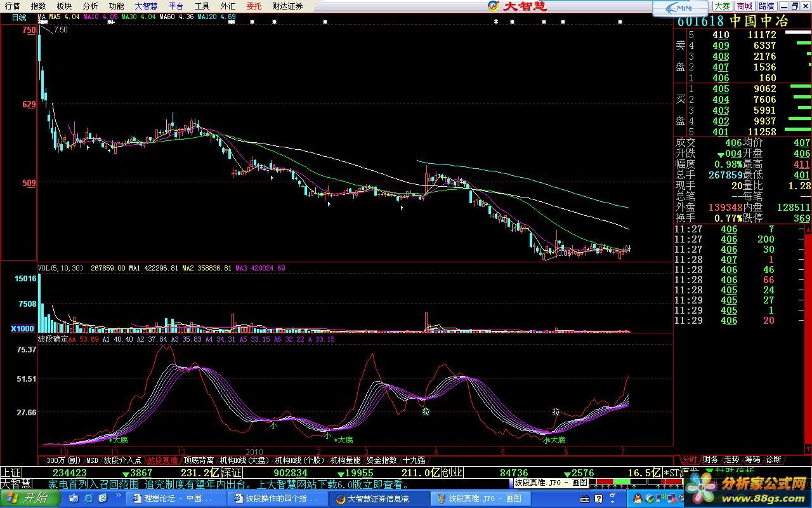
Task: Click the 601618 中国中冶 stock title
Action: [733, 21]
